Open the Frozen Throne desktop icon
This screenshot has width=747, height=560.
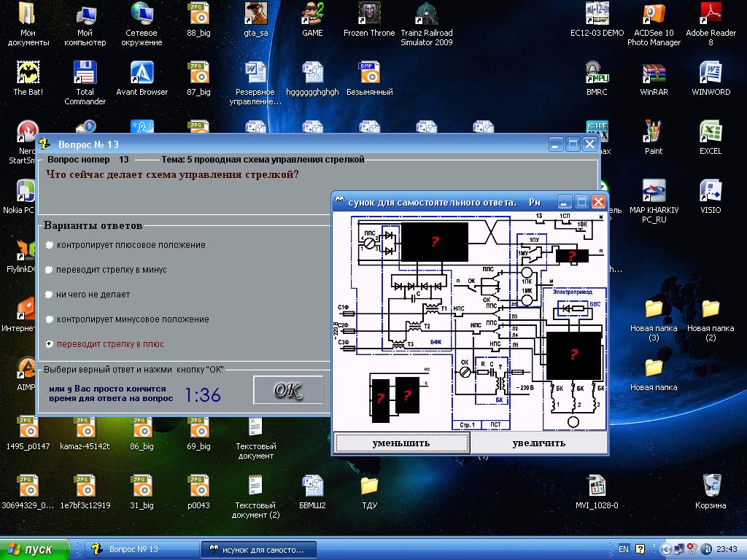pos(369,15)
